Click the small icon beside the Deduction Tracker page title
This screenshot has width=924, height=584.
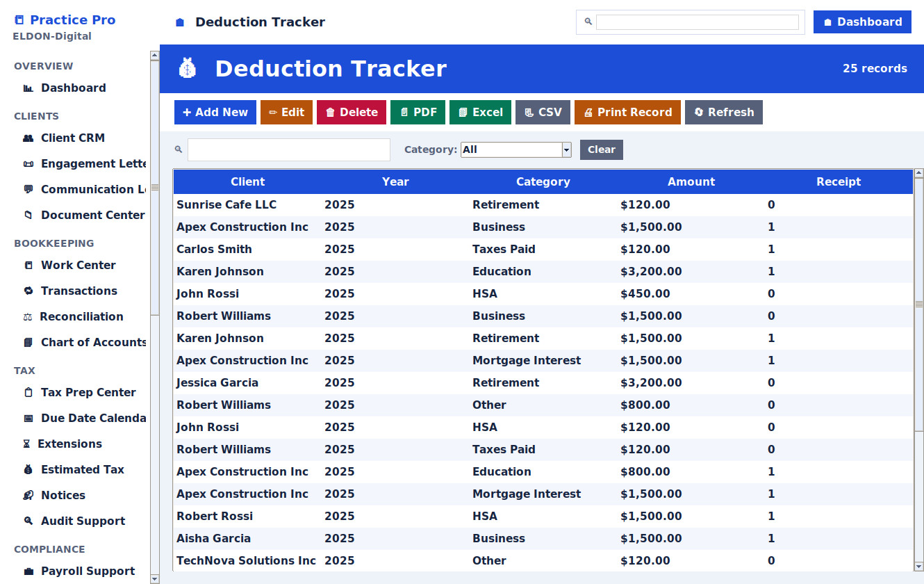180,22
